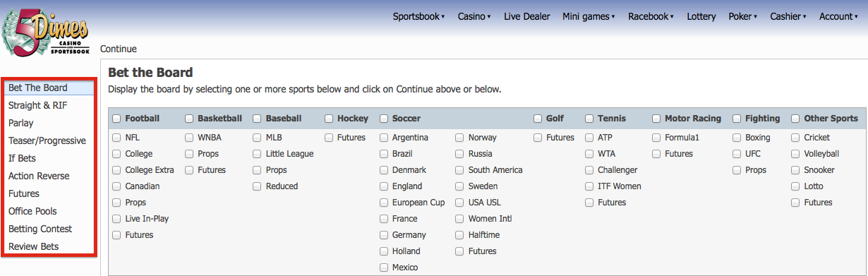Image resolution: width=868 pixels, height=276 pixels.
Task: Select the Brazil checkbox
Action: (384, 154)
